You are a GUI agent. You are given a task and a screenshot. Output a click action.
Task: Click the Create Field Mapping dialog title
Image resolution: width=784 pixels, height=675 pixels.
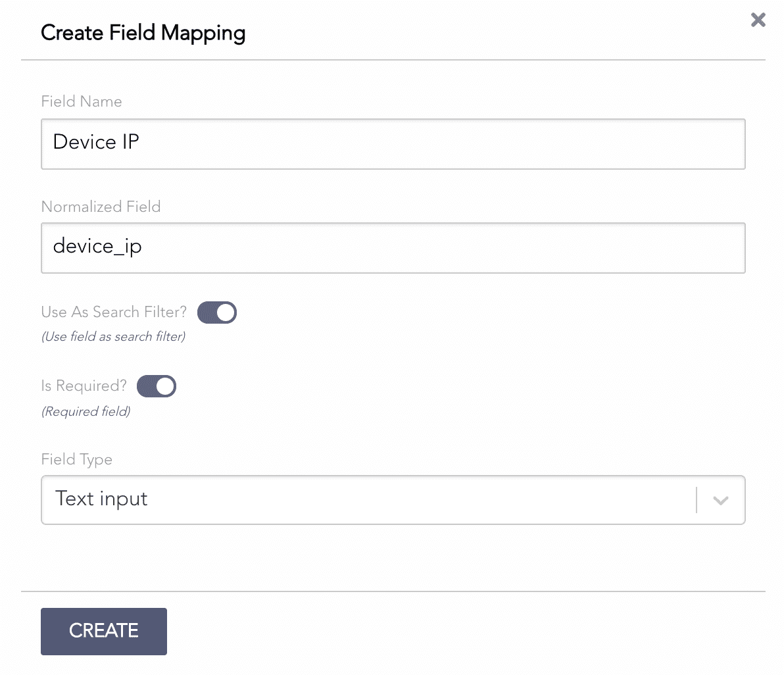pyautogui.click(x=143, y=32)
